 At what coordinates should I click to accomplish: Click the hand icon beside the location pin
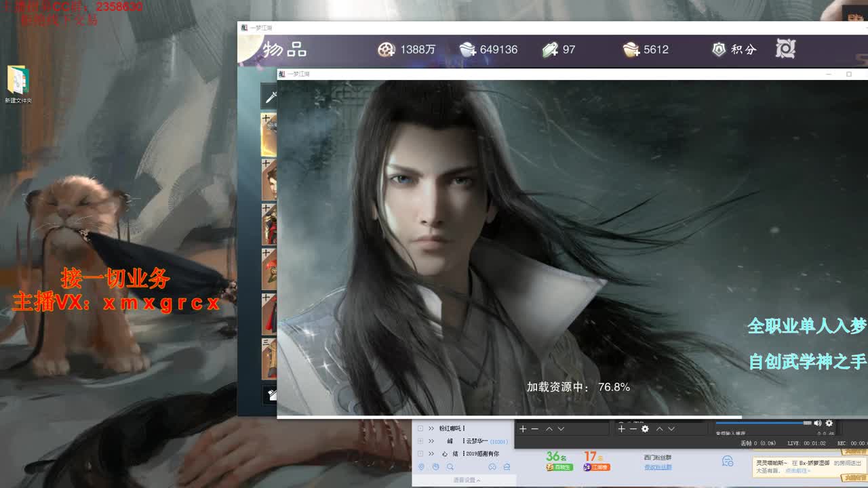tap(435, 467)
